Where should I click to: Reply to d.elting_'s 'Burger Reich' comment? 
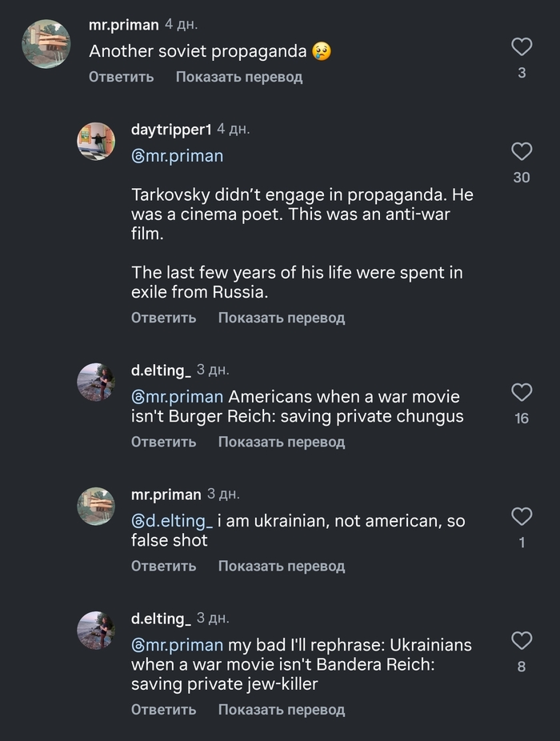pyautogui.click(x=163, y=442)
